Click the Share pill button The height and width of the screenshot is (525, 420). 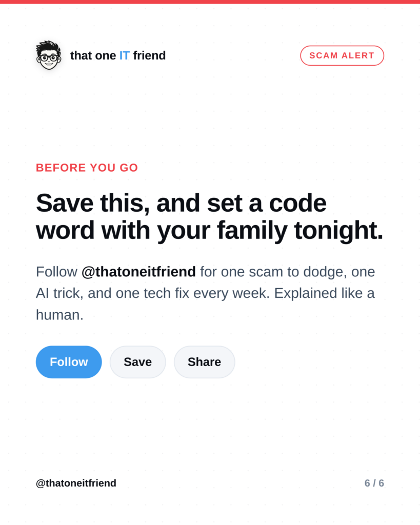pyautogui.click(x=204, y=362)
